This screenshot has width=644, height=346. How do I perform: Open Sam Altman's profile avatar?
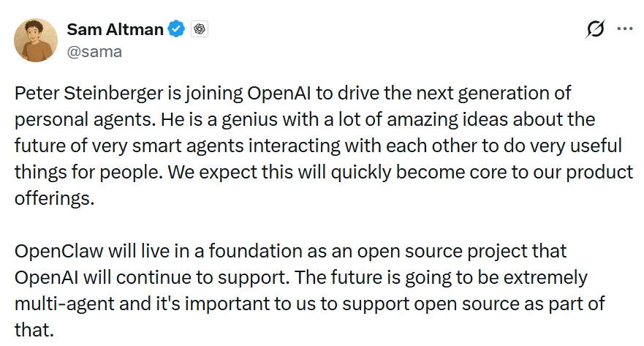tap(36, 40)
